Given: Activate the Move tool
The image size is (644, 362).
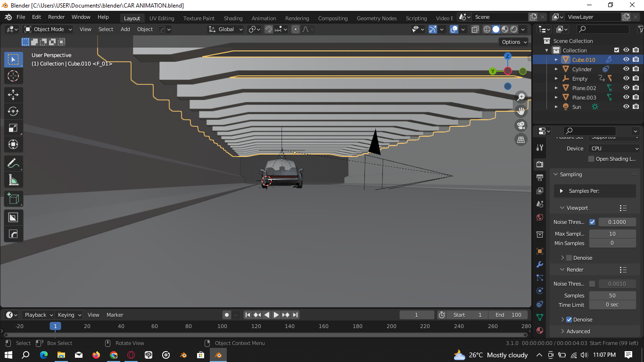Looking at the screenshot, I should (13, 94).
